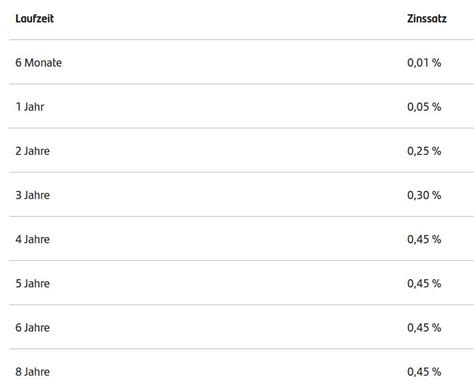Select the 1 Jahr row label
The width and height of the screenshot is (474, 392).
[30, 107]
